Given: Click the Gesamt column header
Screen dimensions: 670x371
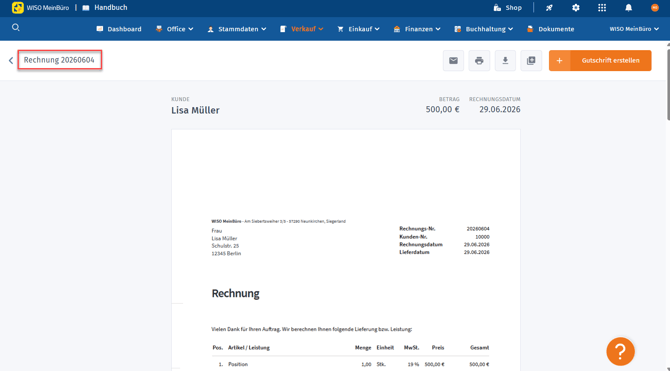Looking at the screenshot, I should [x=479, y=347].
